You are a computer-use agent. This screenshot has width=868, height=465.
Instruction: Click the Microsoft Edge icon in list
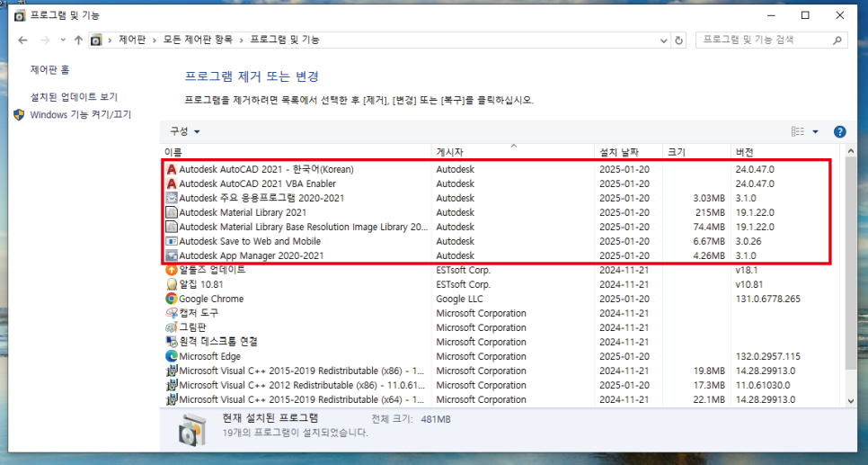[x=172, y=356]
